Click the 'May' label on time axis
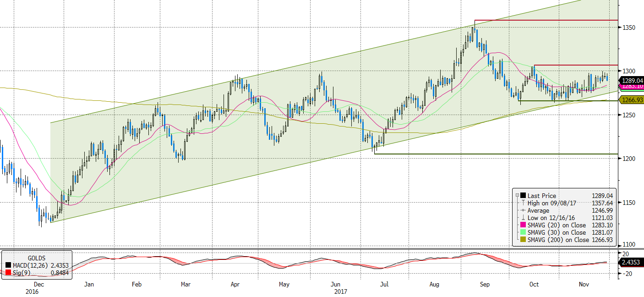The width and height of the screenshot is (644, 297). 284,284
